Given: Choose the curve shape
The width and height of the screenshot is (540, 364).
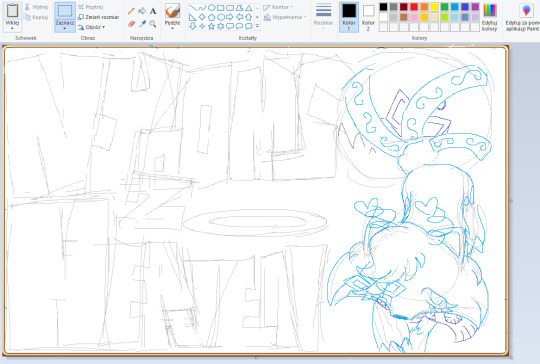Looking at the screenshot, I should [x=202, y=8].
